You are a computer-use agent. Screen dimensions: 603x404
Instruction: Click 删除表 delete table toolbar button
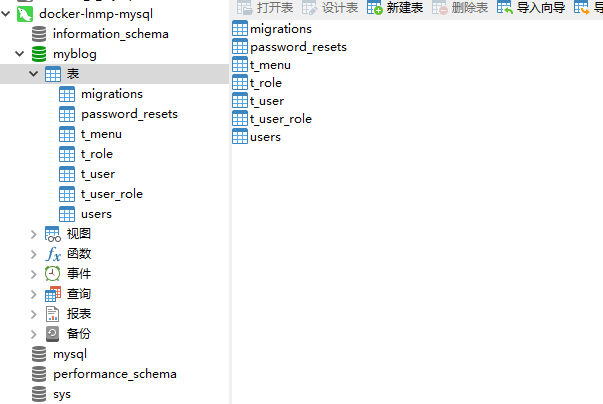(460, 7)
